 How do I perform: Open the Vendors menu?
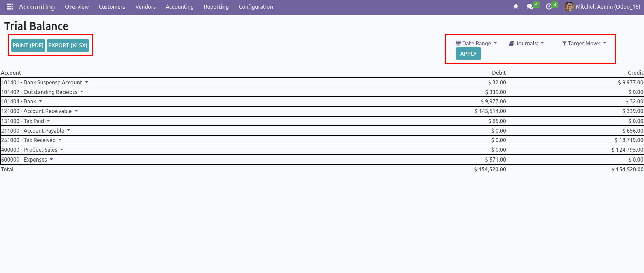pos(145,7)
